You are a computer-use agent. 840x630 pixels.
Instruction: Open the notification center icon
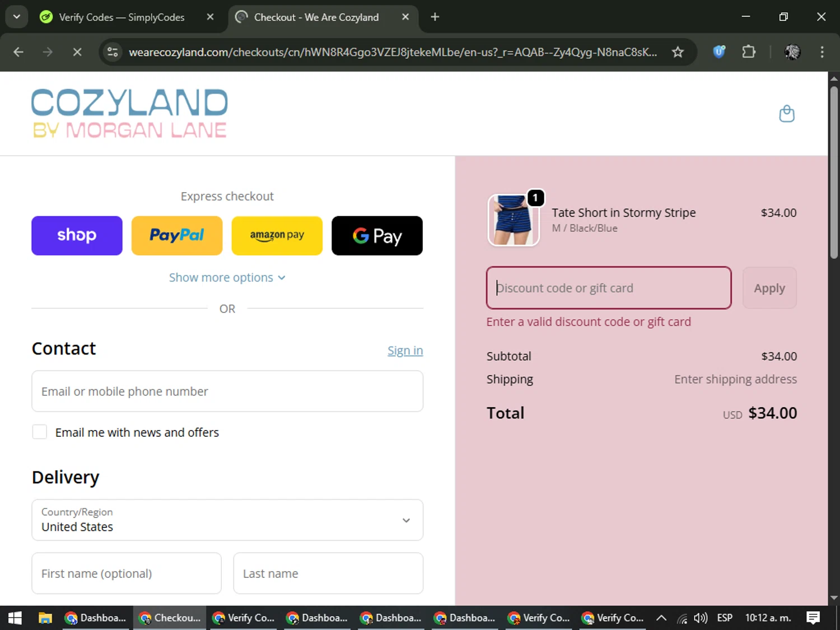pos(813,618)
